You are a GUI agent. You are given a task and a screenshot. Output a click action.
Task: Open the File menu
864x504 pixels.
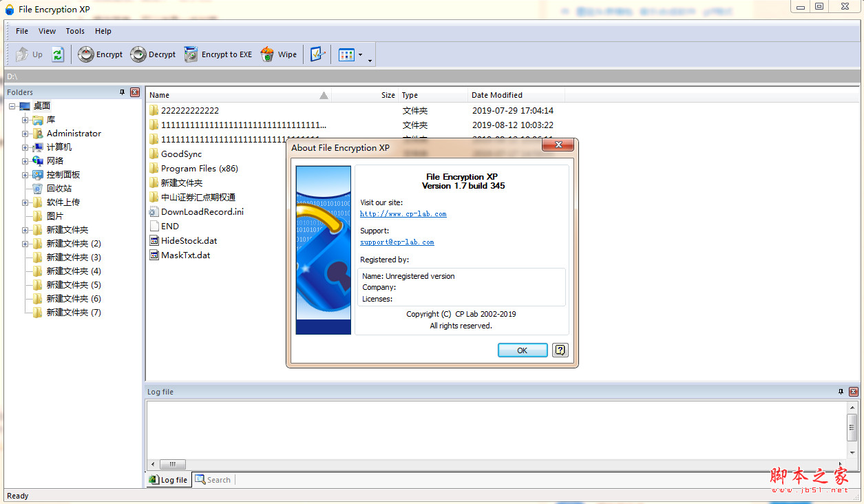pyautogui.click(x=22, y=31)
